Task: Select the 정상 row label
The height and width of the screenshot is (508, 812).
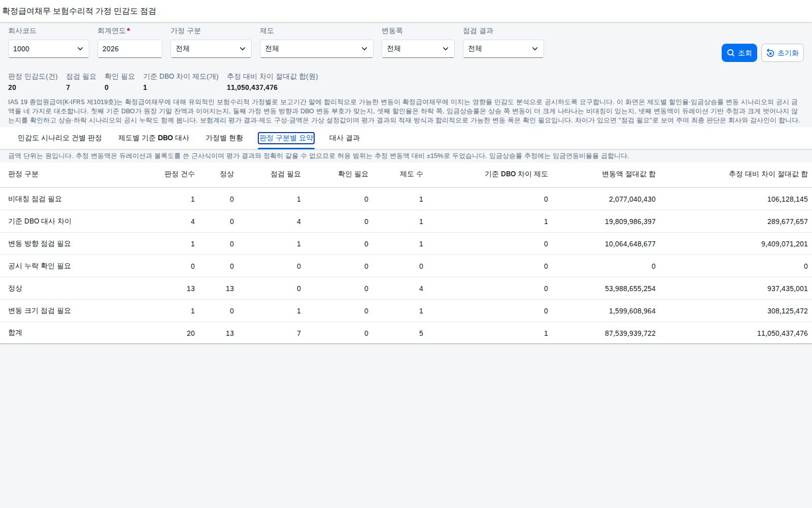Action: [x=15, y=289]
